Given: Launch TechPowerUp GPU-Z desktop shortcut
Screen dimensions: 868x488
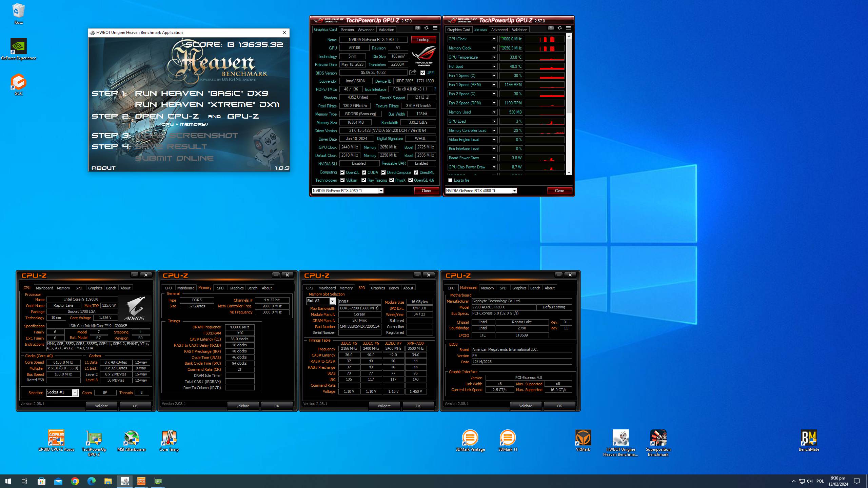Looking at the screenshot, I should click(94, 443).
